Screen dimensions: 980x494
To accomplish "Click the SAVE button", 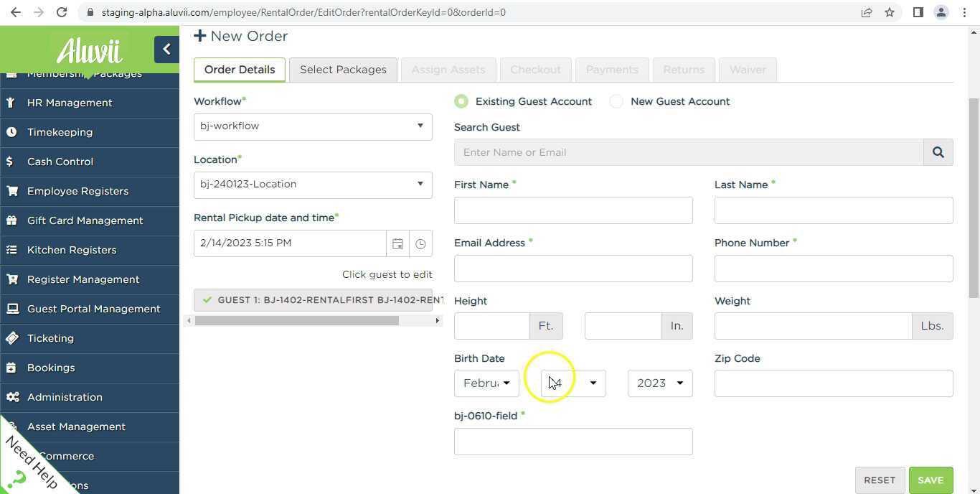I will coord(930,480).
